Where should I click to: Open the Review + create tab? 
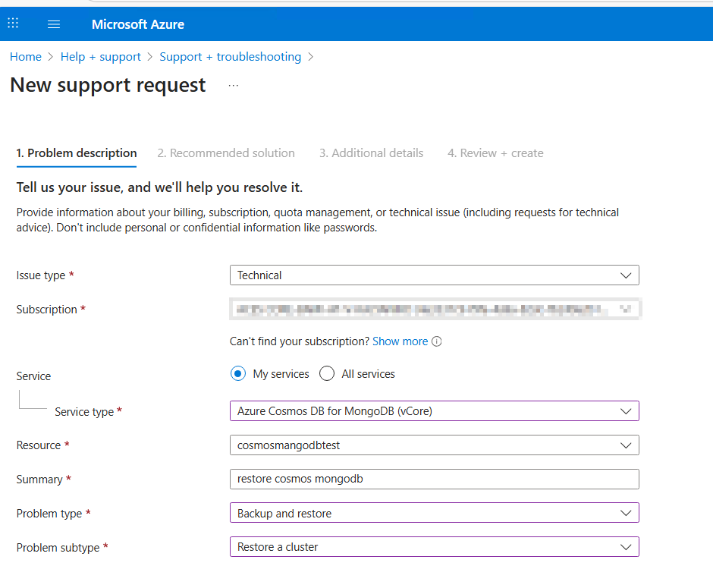495,153
